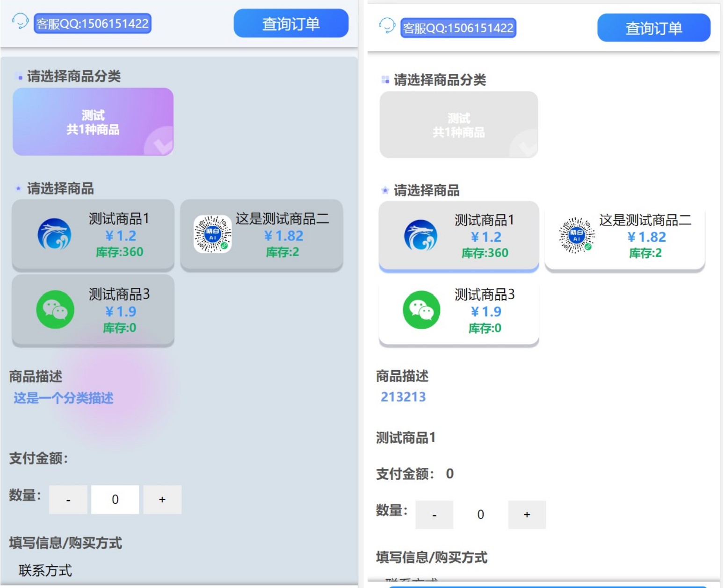Click the QR code image in left panel
The width and height of the screenshot is (724, 588).
click(x=212, y=234)
